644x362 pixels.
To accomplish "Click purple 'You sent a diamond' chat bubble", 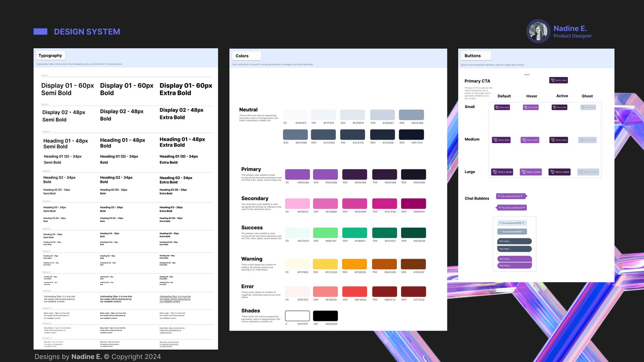I will click(x=511, y=208).
